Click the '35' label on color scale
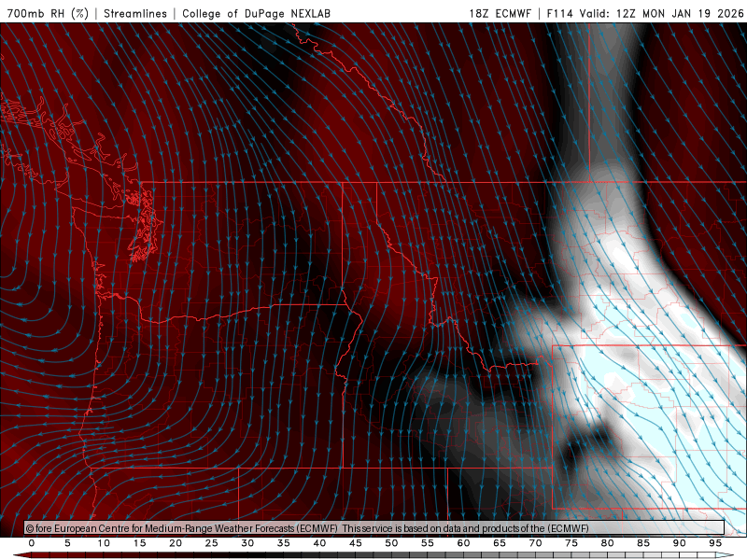The width and height of the screenshot is (747, 560). (x=284, y=543)
